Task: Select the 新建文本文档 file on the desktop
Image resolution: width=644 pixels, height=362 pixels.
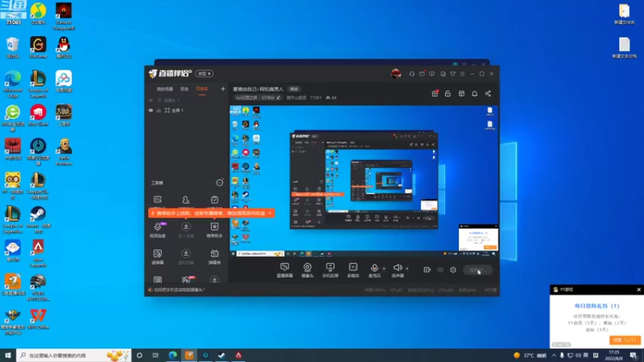Action: [x=625, y=47]
